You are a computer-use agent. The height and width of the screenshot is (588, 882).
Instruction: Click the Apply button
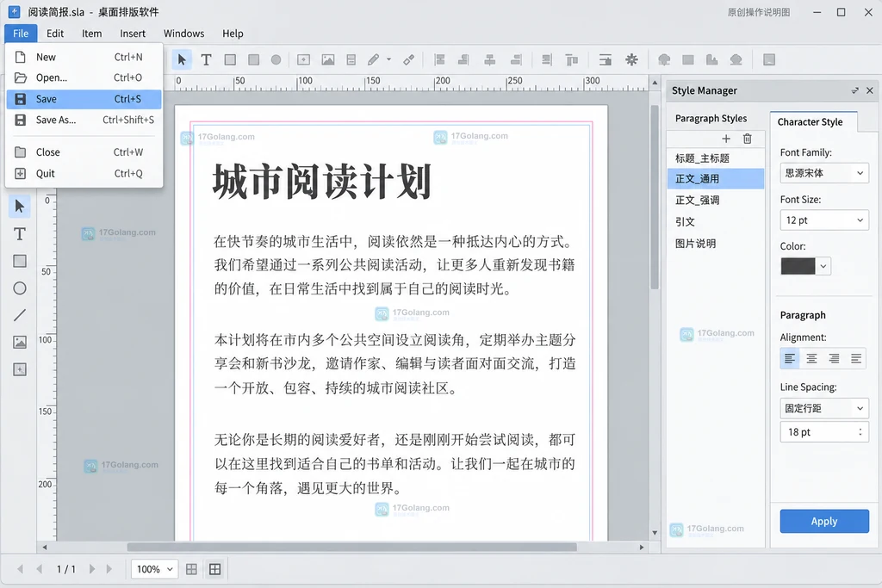click(824, 521)
